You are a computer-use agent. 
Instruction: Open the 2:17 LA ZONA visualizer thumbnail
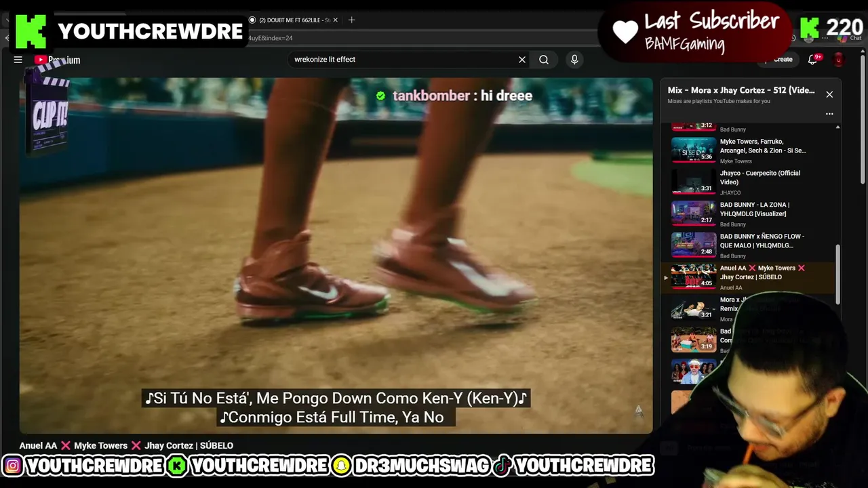click(694, 213)
